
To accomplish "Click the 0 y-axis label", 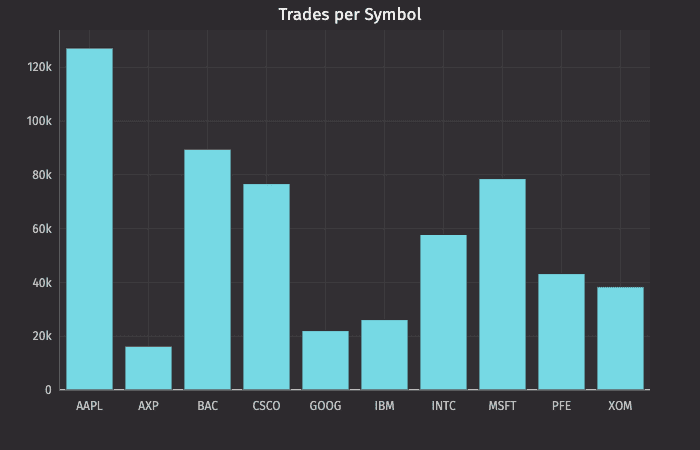I will pos(48,390).
